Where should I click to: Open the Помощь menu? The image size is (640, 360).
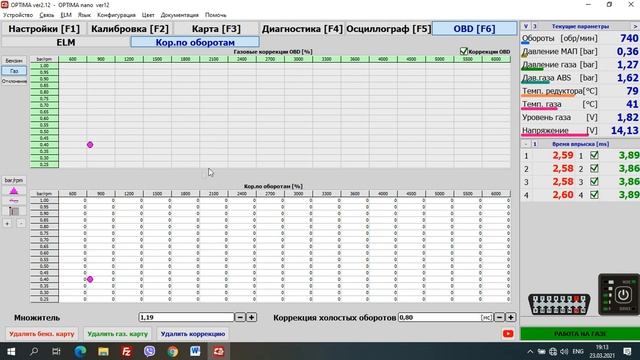pos(216,15)
